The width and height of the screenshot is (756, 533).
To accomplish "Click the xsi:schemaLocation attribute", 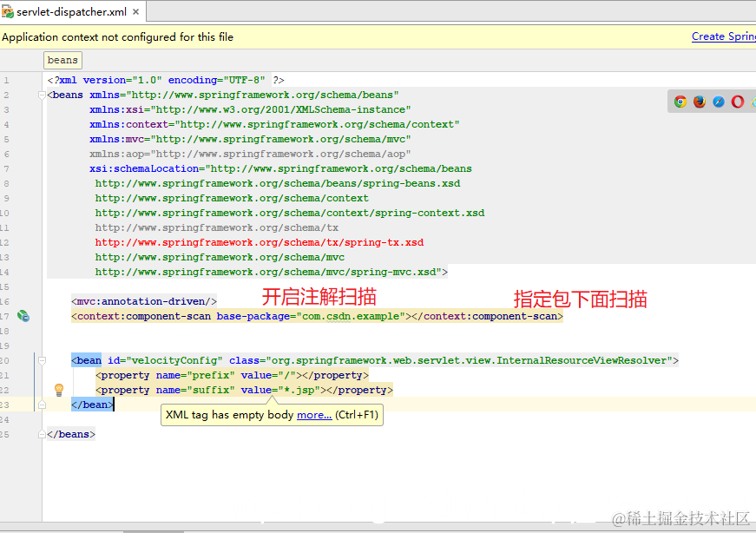I will 144,168.
